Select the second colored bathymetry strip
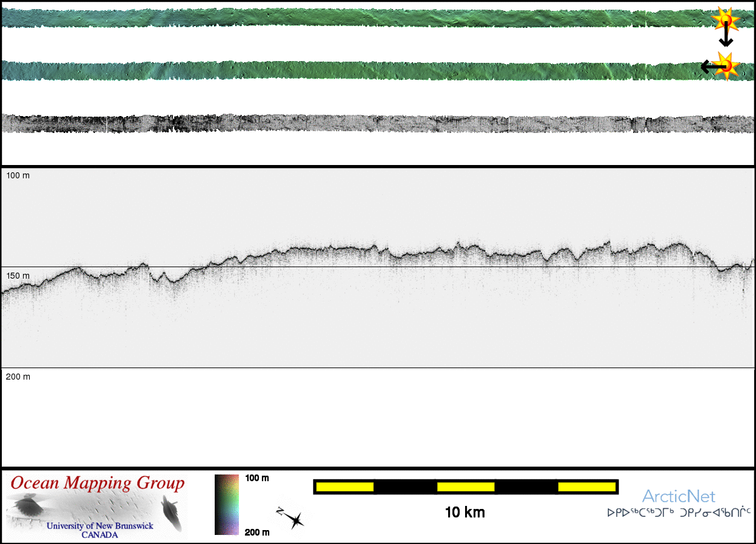756x544 pixels. tap(363, 70)
